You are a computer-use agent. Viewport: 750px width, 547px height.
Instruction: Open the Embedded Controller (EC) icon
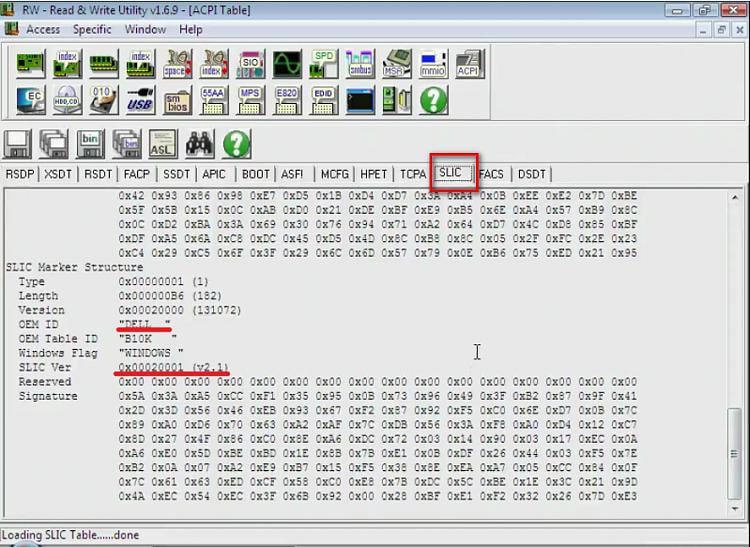31,100
